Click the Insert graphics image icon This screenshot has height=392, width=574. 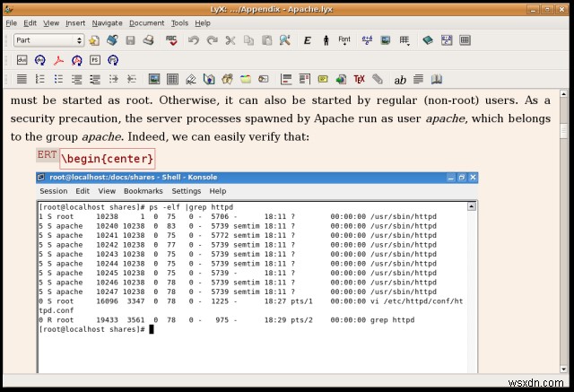[154, 79]
